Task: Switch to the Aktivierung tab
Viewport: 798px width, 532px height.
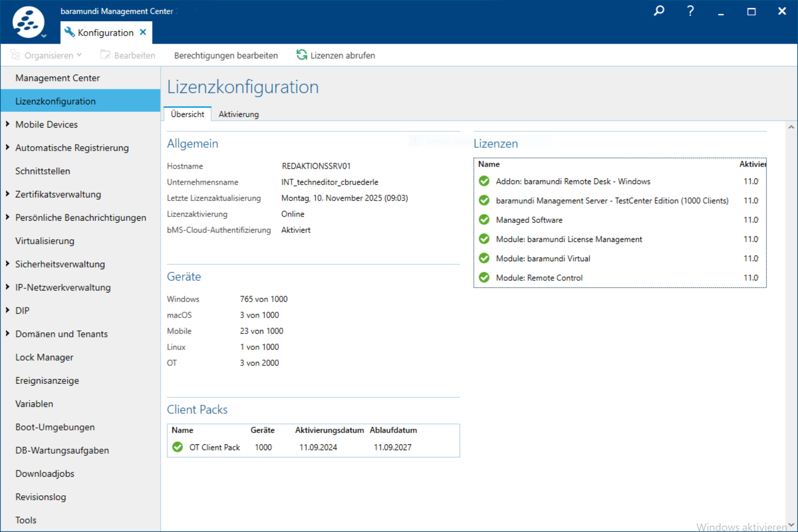Action: point(238,114)
